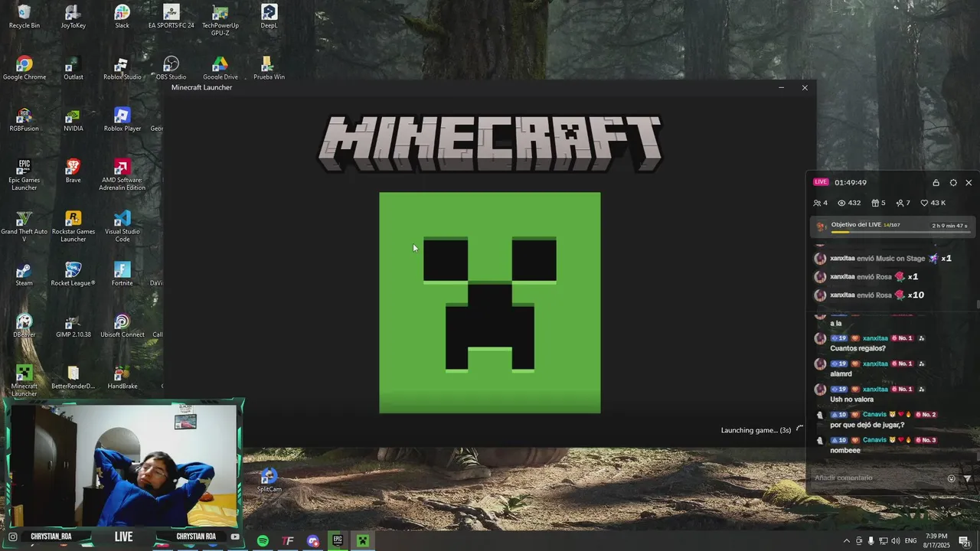Open Roblox Player desktop shortcut
Image resolution: width=980 pixels, height=551 pixels.
click(x=122, y=119)
